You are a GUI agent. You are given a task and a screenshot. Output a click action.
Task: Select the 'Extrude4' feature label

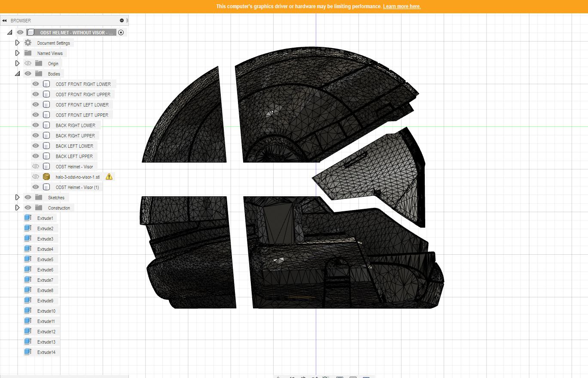click(x=45, y=249)
